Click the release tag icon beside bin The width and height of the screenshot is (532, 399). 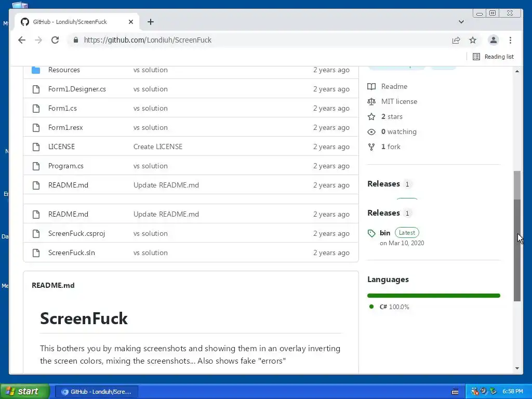tap(371, 233)
